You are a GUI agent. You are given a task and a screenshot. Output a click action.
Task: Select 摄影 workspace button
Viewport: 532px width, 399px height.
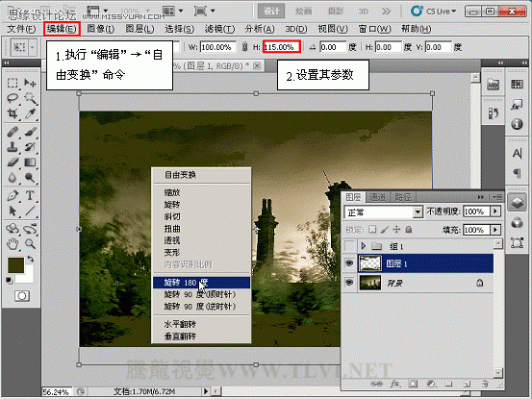click(335, 12)
